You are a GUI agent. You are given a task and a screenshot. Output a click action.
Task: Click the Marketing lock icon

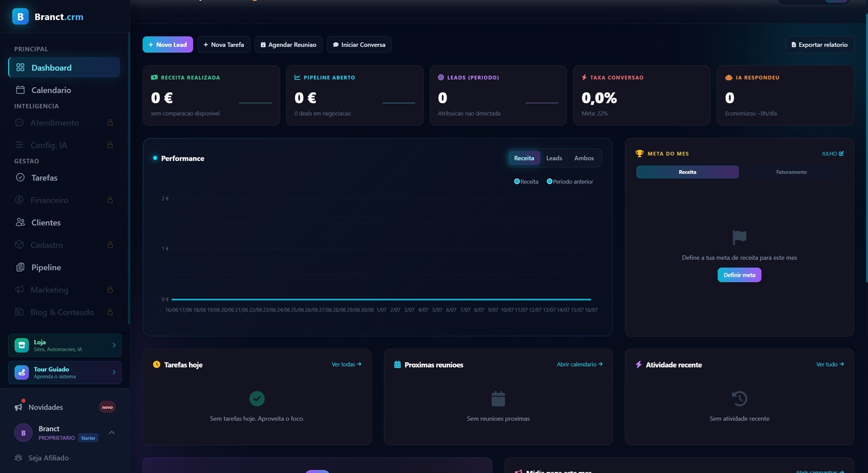coord(110,290)
